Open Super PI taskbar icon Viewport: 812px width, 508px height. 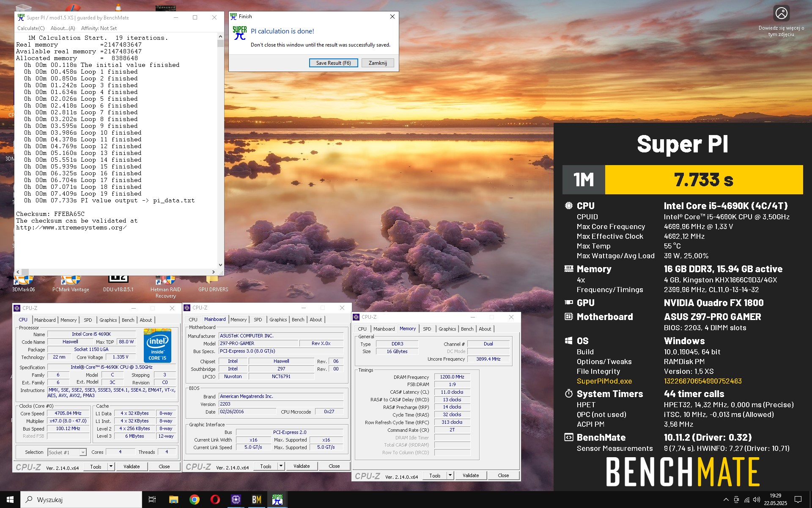point(277,500)
